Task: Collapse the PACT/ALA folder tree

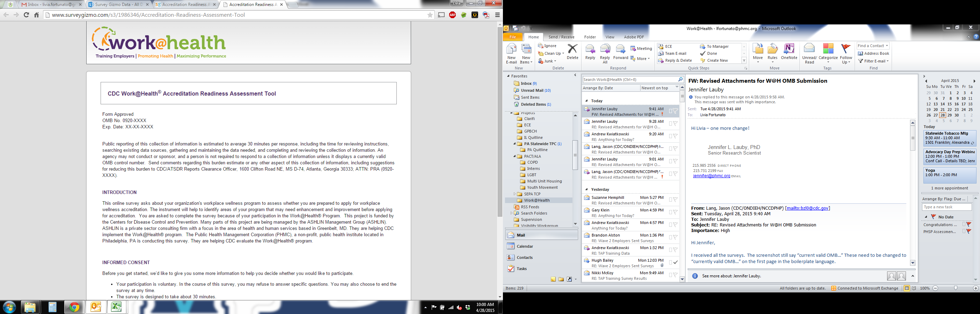Action: [x=515, y=156]
